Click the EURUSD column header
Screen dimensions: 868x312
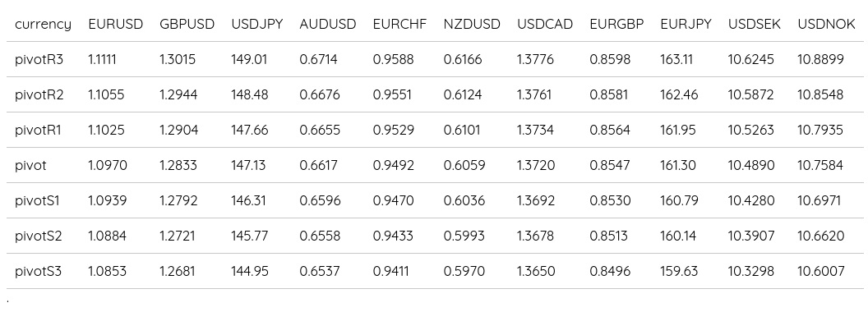click(x=116, y=25)
